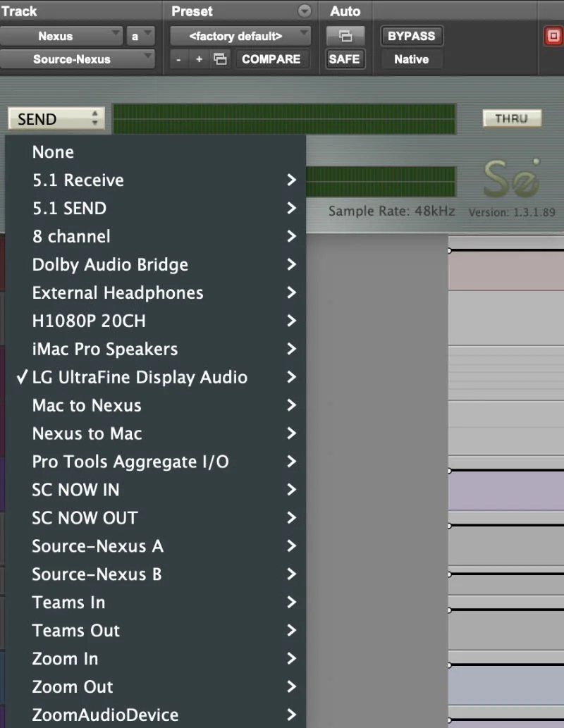The width and height of the screenshot is (564, 728).
Task: Click the copy settings icon beside plus
Action: [x=220, y=59]
